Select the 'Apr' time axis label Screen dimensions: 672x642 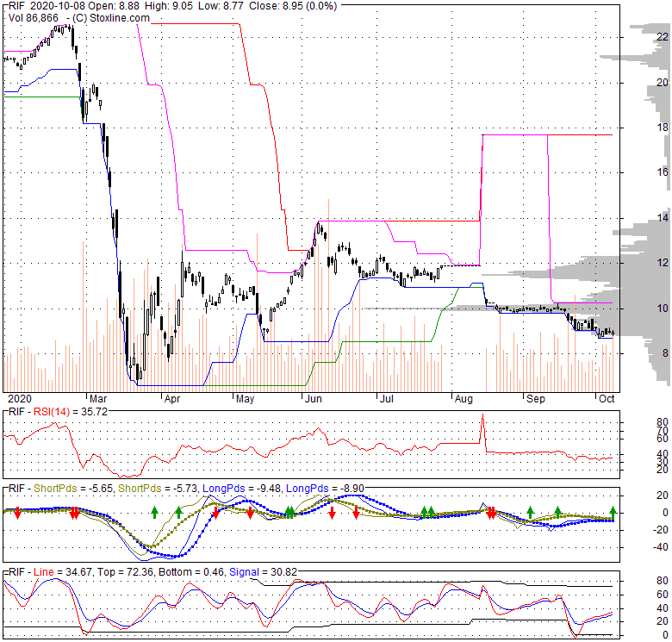click(172, 399)
